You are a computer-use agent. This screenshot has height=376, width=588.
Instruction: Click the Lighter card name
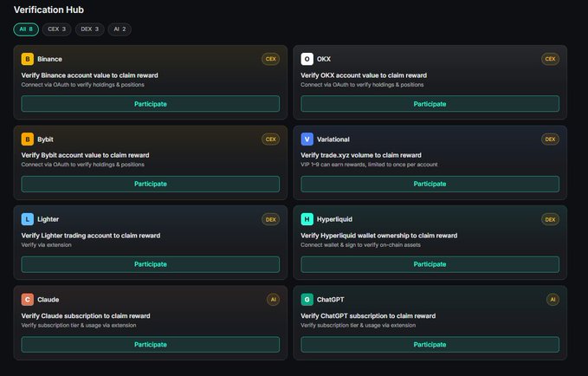(x=48, y=219)
